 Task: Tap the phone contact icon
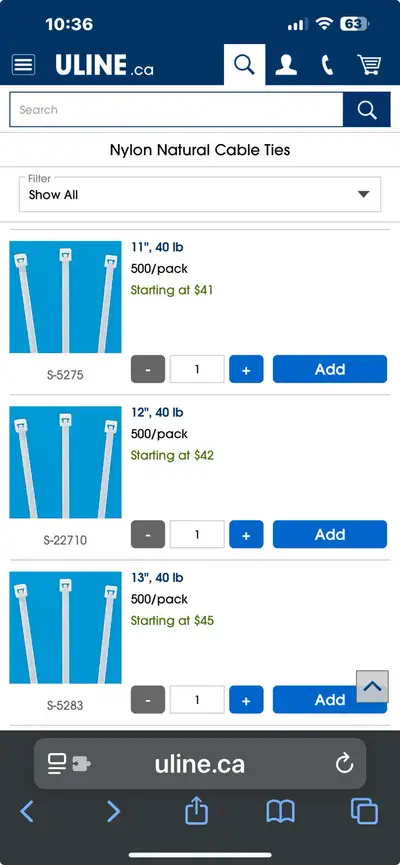(327, 65)
